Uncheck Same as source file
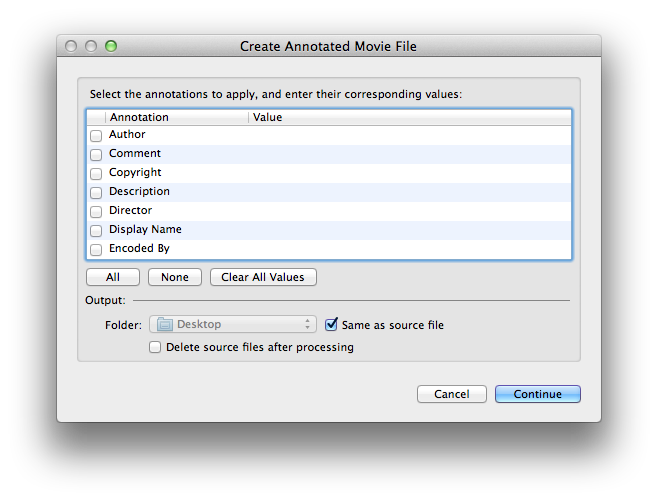The height and width of the screenshot is (501, 658). tap(331, 324)
